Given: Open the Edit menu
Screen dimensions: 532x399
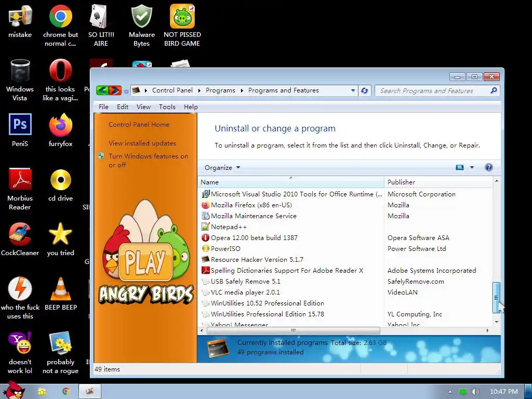Looking at the screenshot, I should pos(123,107).
